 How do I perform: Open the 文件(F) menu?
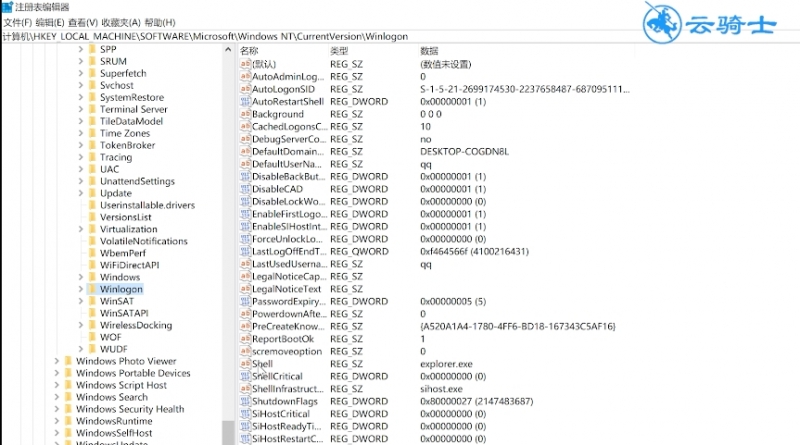pos(18,22)
